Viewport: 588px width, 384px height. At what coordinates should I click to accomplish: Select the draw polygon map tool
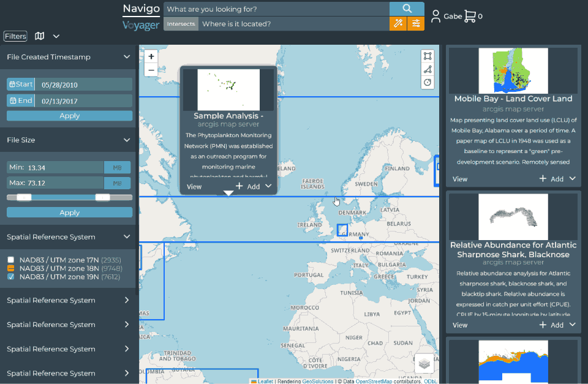(428, 69)
